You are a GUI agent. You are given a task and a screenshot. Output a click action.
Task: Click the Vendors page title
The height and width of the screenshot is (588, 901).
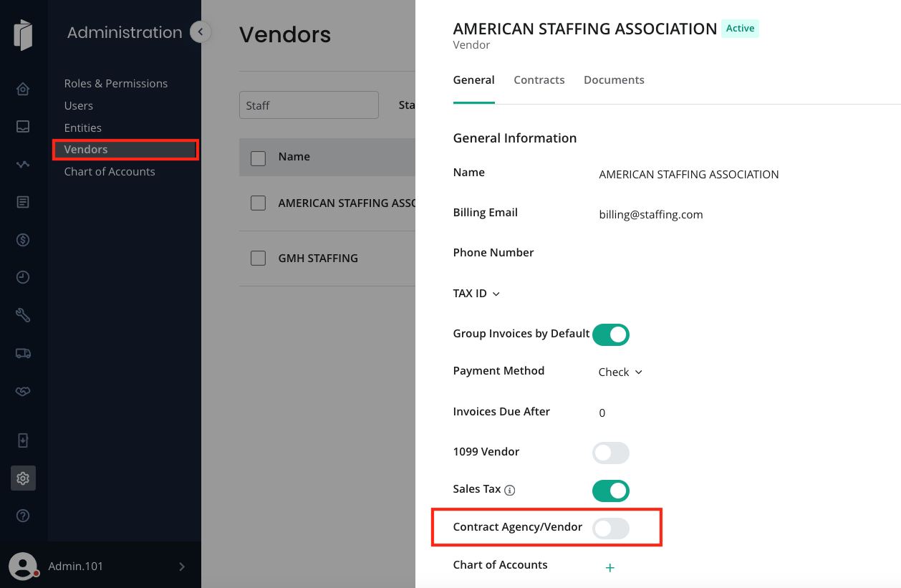tap(285, 34)
